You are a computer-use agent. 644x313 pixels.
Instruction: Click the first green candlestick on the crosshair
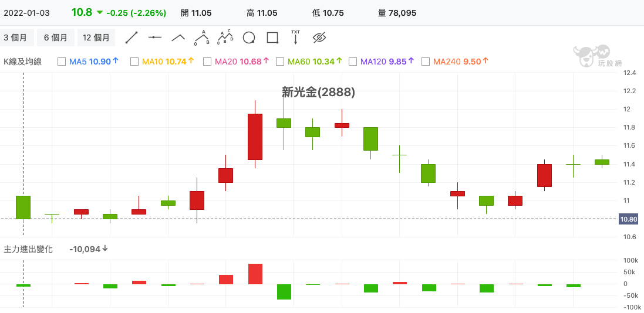[23, 207]
